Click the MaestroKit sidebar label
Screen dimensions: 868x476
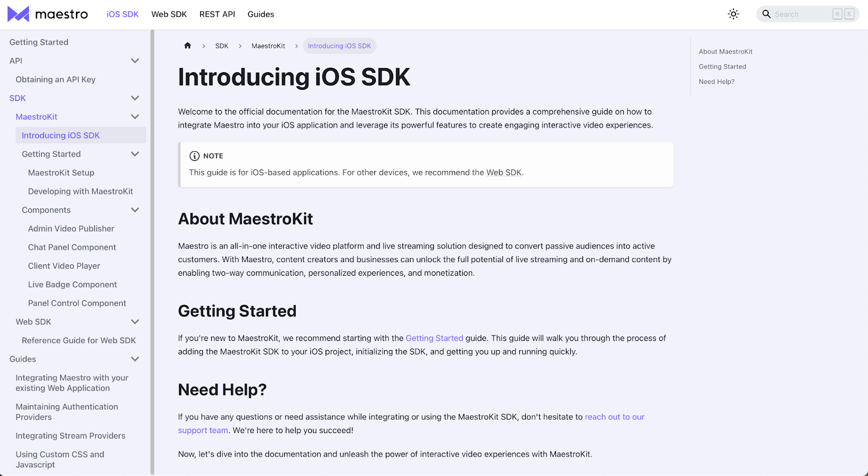[x=36, y=117]
